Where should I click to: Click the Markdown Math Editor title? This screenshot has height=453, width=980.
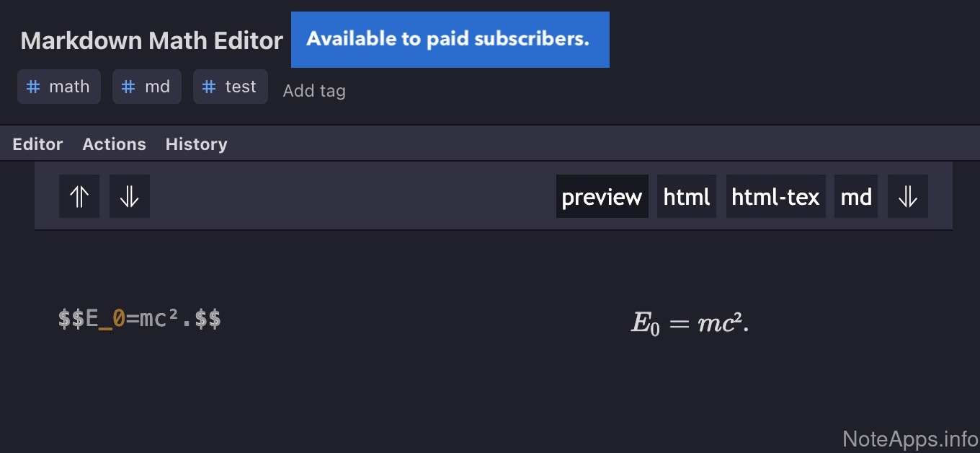click(x=151, y=40)
